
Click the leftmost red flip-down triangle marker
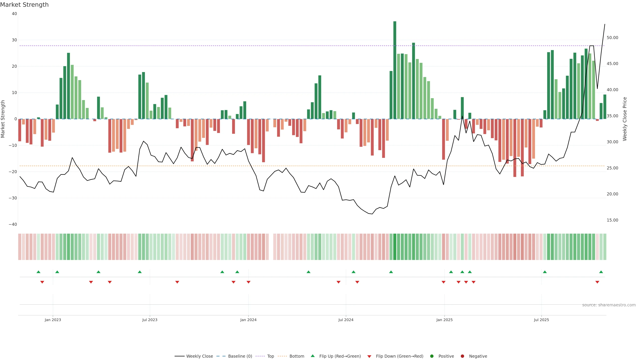(42, 282)
